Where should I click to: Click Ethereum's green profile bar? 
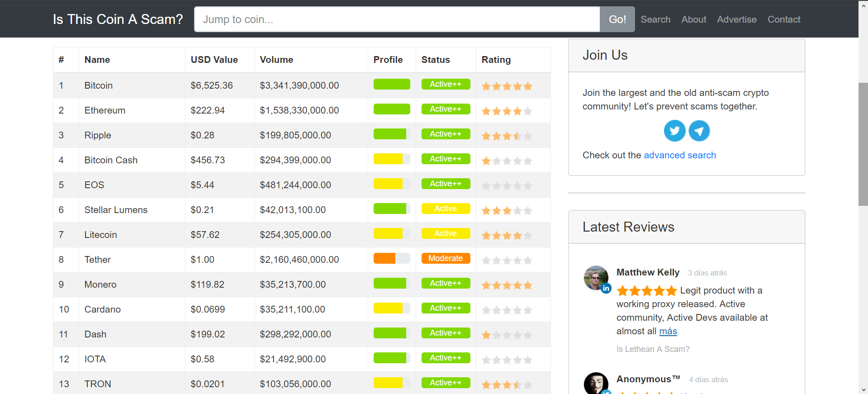pos(392,109)
